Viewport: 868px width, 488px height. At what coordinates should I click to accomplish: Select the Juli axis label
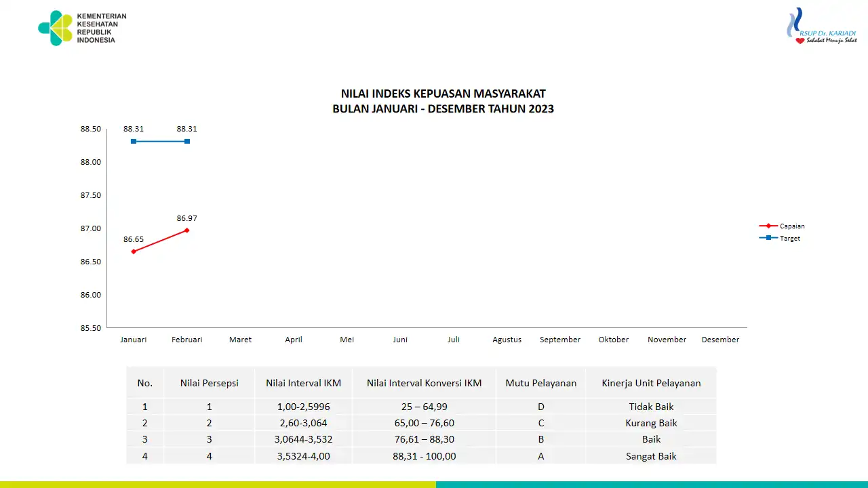pyautogui.click(x=454, y=340)
